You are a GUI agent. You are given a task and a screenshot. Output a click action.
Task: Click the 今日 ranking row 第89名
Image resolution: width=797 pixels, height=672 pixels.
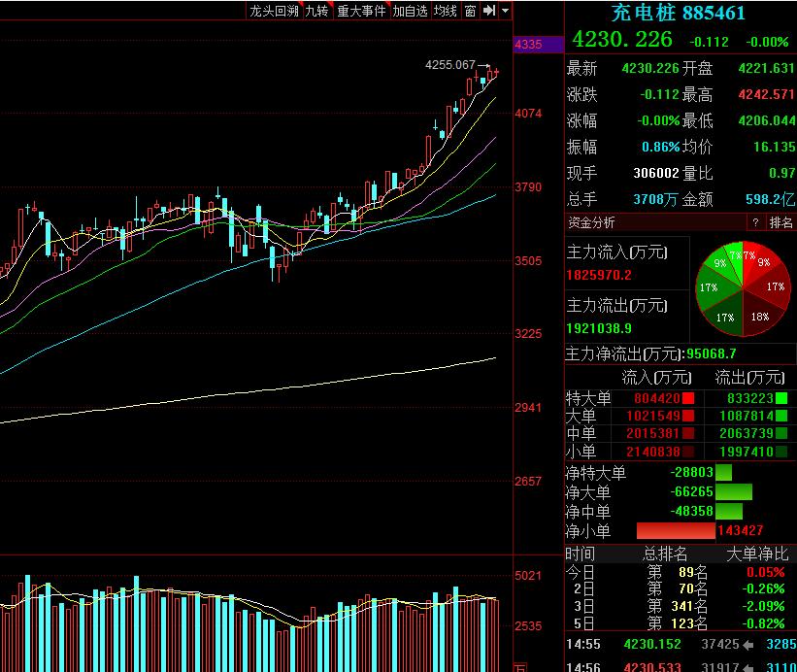[681, 572]
